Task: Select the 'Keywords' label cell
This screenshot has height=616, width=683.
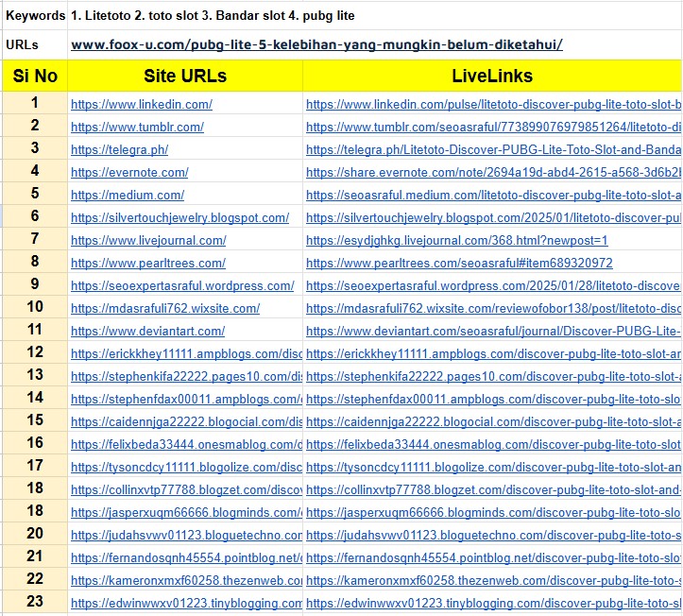Action: (x=35, y=15)
